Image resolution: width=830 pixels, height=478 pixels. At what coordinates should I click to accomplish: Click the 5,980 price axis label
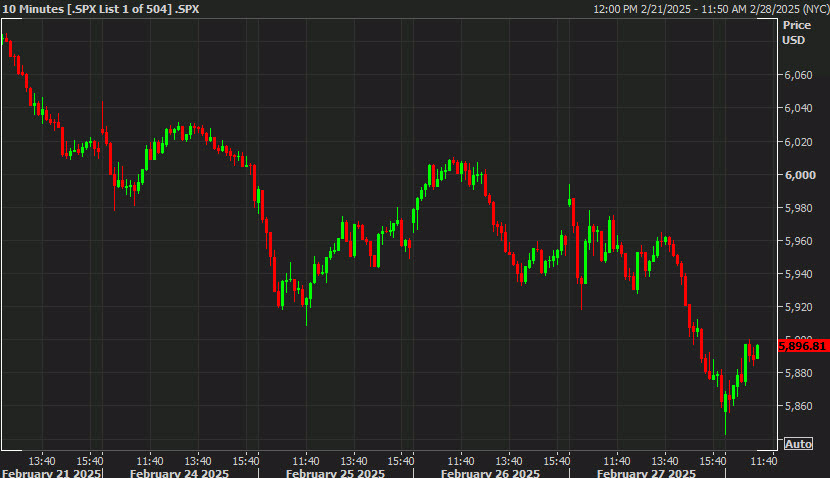(x=798, y=208)
